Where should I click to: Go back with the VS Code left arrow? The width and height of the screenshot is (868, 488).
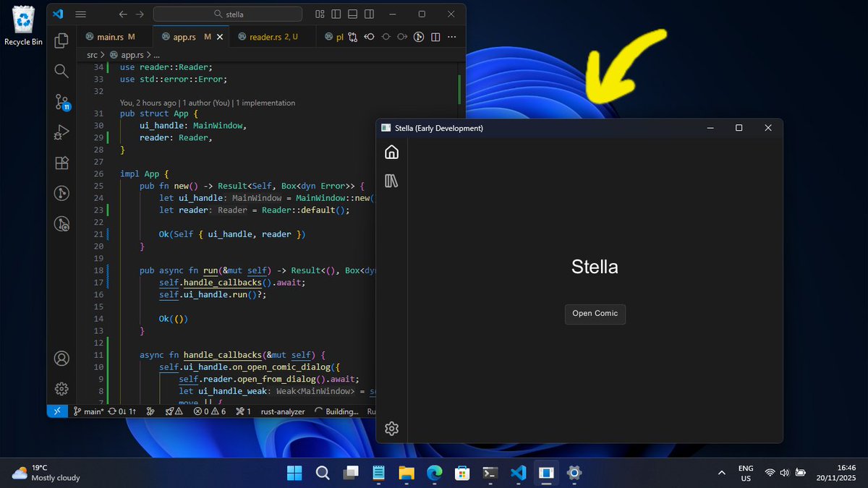(123, 14)
